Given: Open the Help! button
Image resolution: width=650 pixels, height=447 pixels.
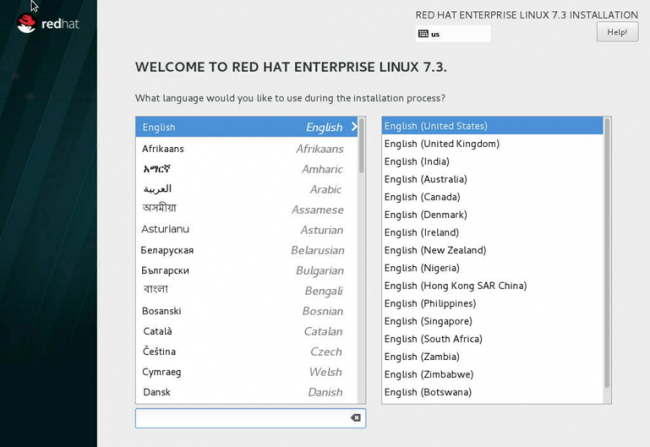Looking at the screenshot, I should point(617,32).
